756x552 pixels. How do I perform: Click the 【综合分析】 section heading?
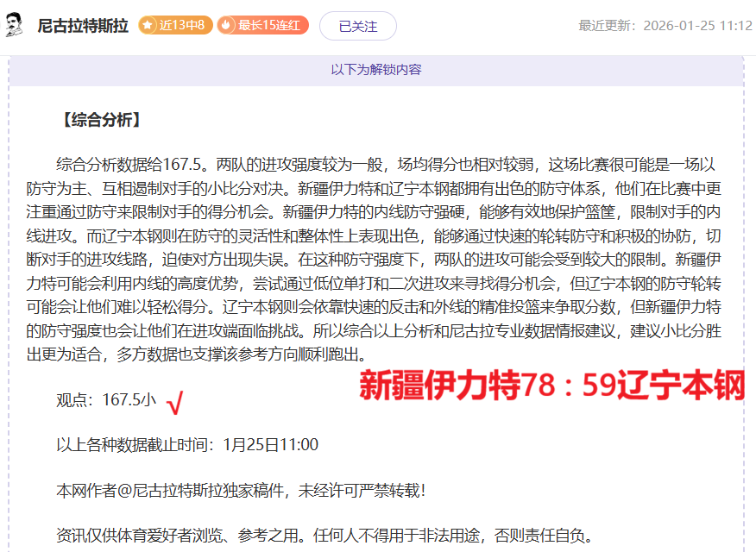point(101,120)
